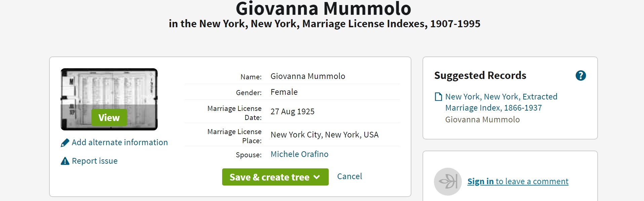This screenshot has height=201, width=644.
Task: Expand the Save & create tree chevron
Action: [317, 177]
